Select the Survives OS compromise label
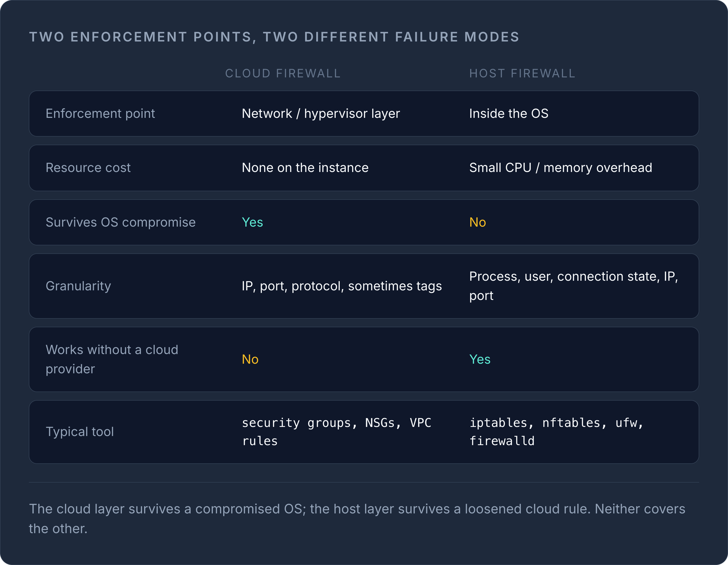The width and height of the screenshot is (728, 565). tap(121, 222)
